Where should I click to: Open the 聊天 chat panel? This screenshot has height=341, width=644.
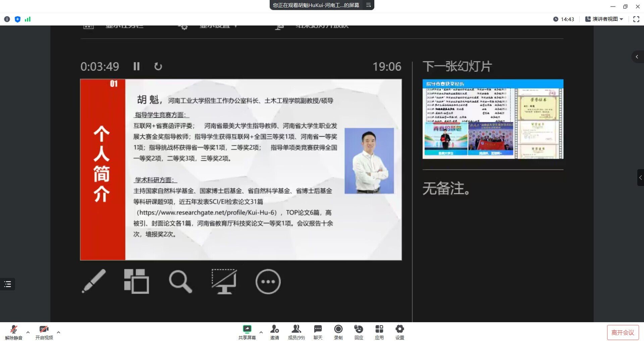318,332
